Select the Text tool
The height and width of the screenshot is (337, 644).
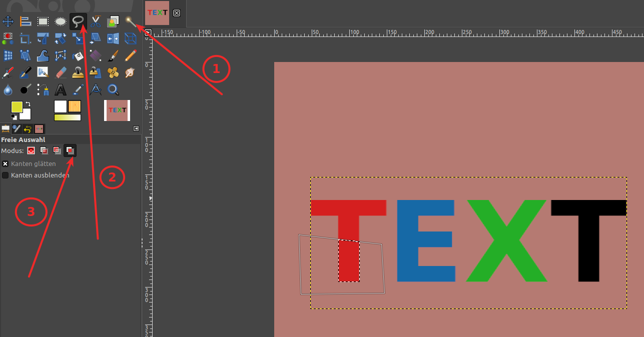61,89
